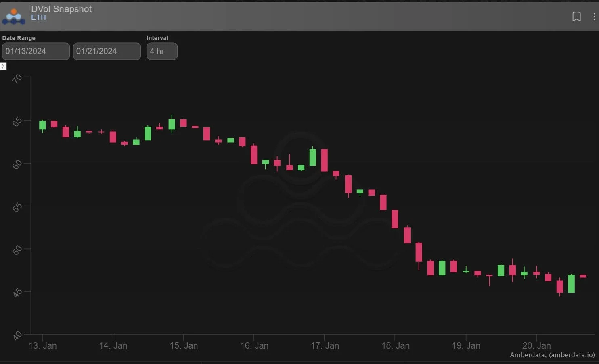The height and width of the screenshot is (364, 599).
Task: Click the Amberdata, (amberdata.io) credit
Action: click(x=552, y=355)
